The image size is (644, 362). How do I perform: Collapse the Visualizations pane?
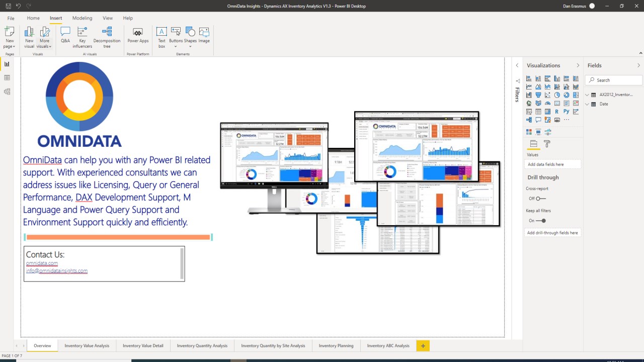click(578, 65)
